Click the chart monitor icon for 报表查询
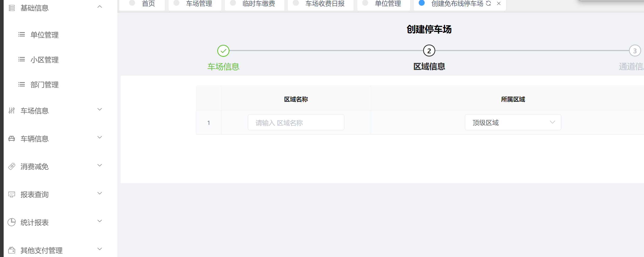The height and width of the screenshot is (257, 644). [x=12, y=194]
